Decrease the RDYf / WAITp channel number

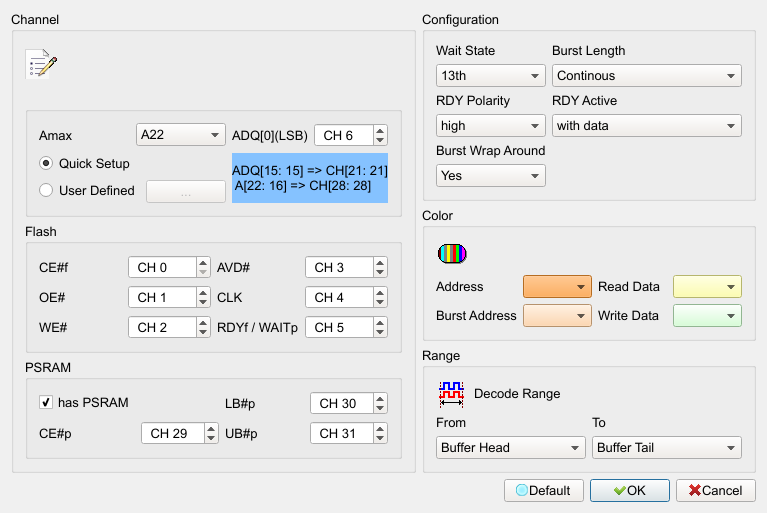click(380, 333)
